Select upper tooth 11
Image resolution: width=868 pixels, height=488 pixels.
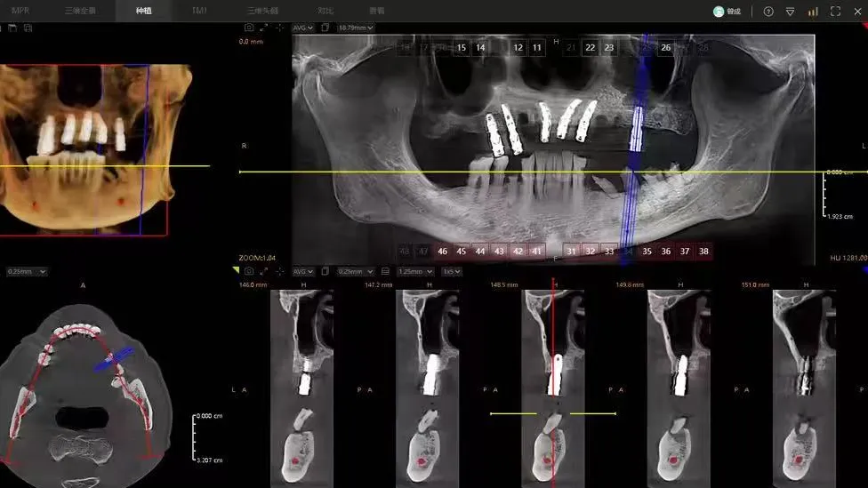[537, 48]
